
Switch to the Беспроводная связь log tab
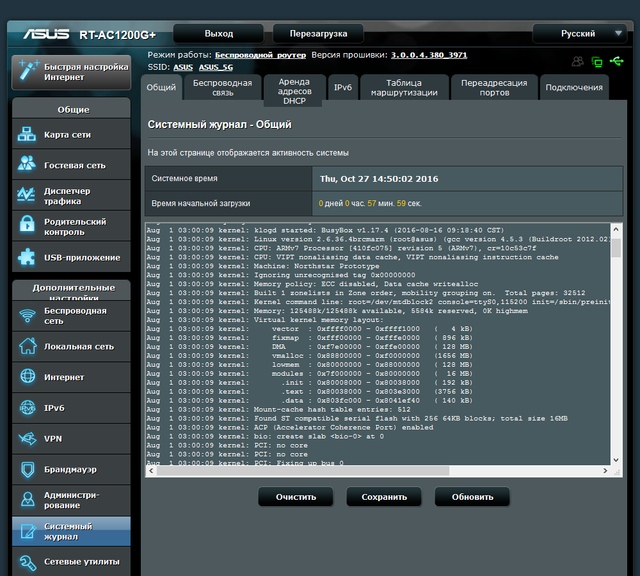220,87
